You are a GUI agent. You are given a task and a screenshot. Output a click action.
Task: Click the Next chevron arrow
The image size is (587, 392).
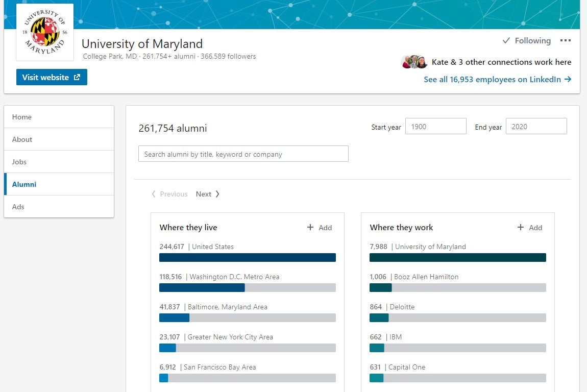click(217, 194)
